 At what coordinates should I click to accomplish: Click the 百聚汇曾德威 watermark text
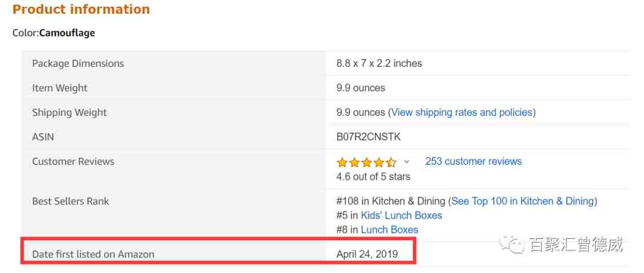pyautogui.click(x=576, y=244)
